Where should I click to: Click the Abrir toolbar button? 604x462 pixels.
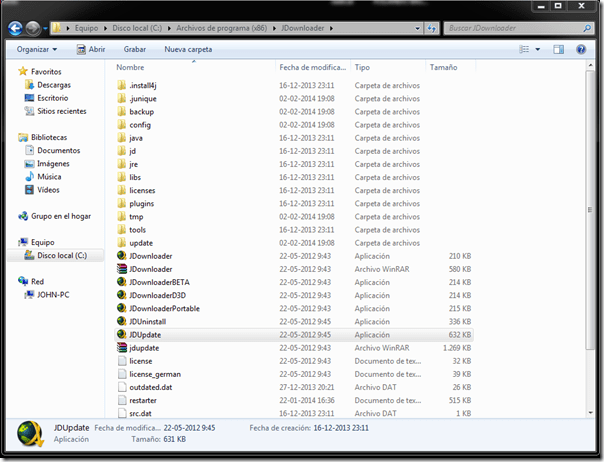tap(91, 49)
